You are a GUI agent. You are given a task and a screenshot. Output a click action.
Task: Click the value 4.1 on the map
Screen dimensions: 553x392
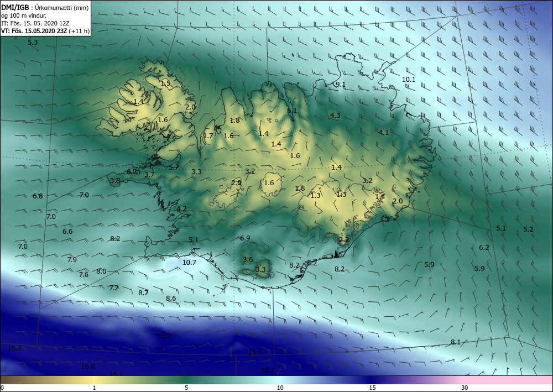coord(384,133)
